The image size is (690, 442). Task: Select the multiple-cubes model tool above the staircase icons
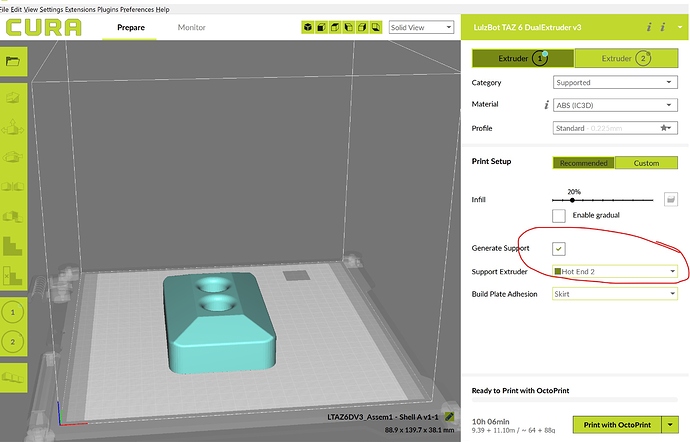click(x=13, y=216)
